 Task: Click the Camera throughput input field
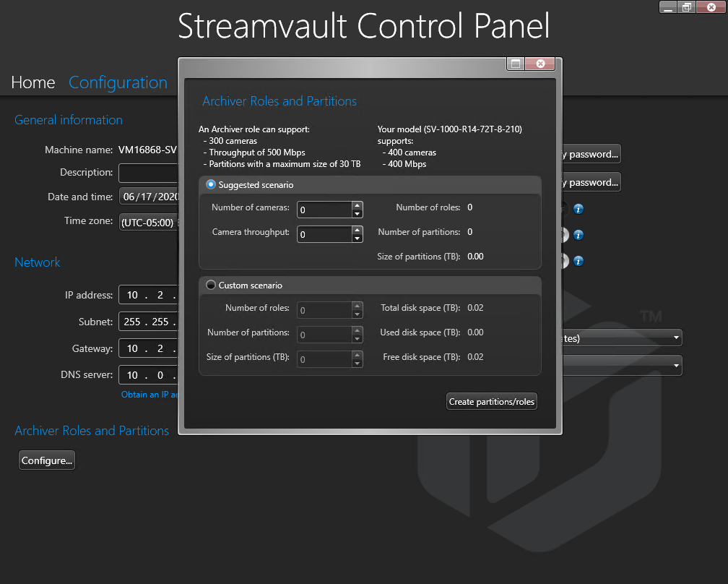click(x=324, y=234)
